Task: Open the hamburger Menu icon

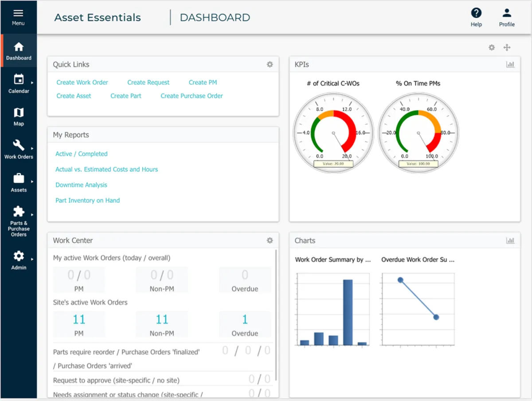Action: [18, 13]
